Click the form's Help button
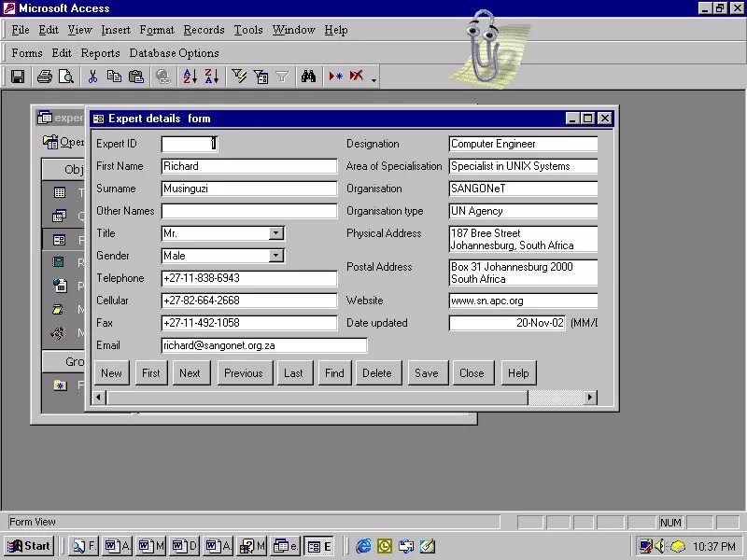 pos(518,372)
